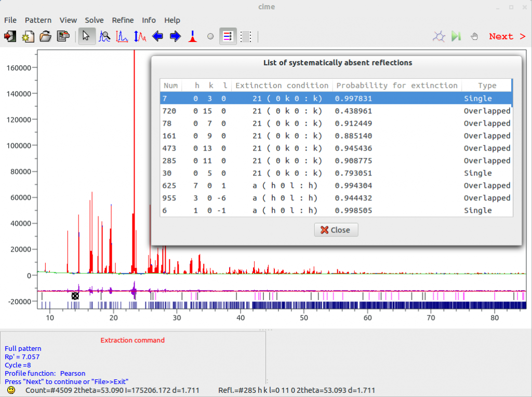Image resolution: width=532 pixels, height=397 pixels.
Task: Click the exit-door icon in toolbar
Action: 10,36
